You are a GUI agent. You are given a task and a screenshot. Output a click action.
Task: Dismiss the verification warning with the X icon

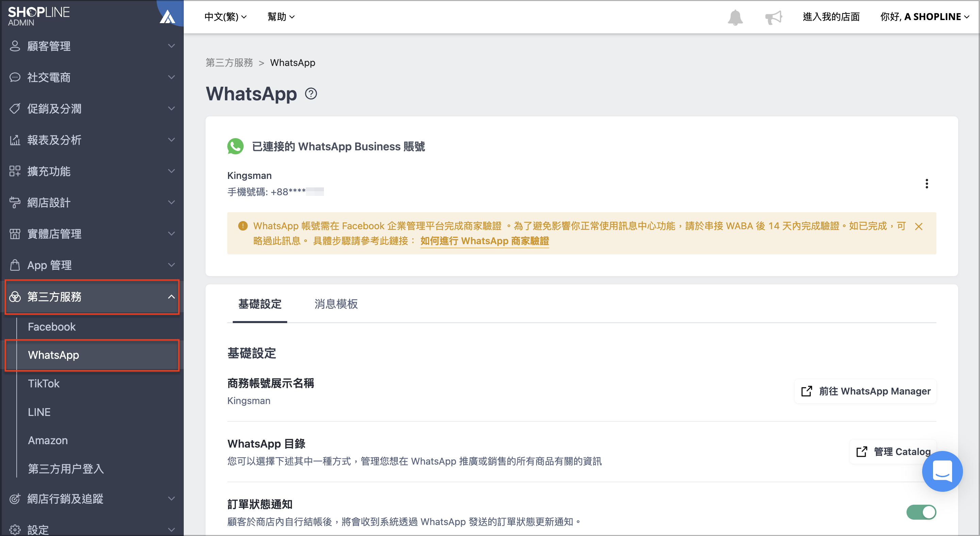918,227
